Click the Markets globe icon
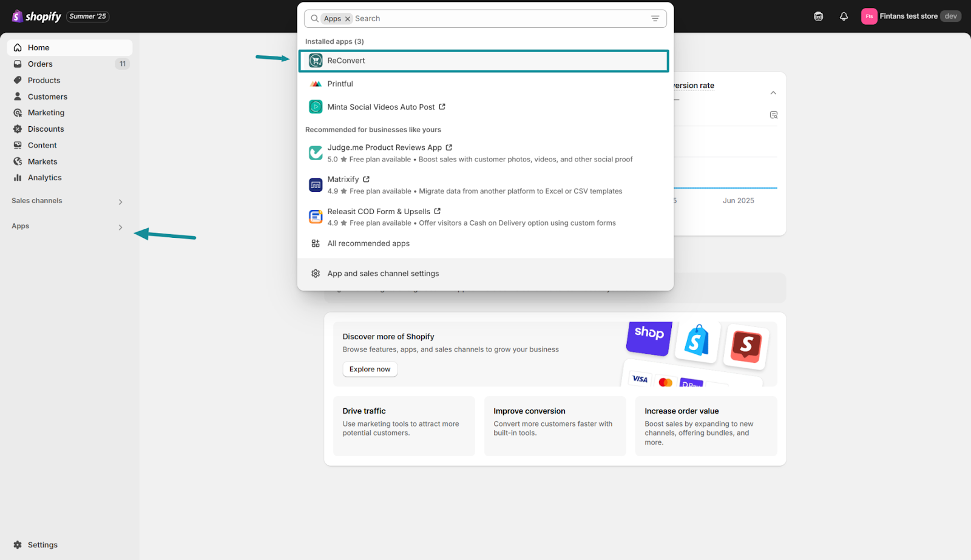Screen dimensions: 971x560 click(x=18, y=161)
